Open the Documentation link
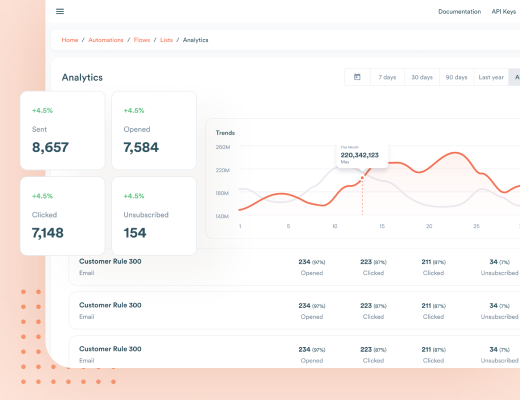 [459, 12]
